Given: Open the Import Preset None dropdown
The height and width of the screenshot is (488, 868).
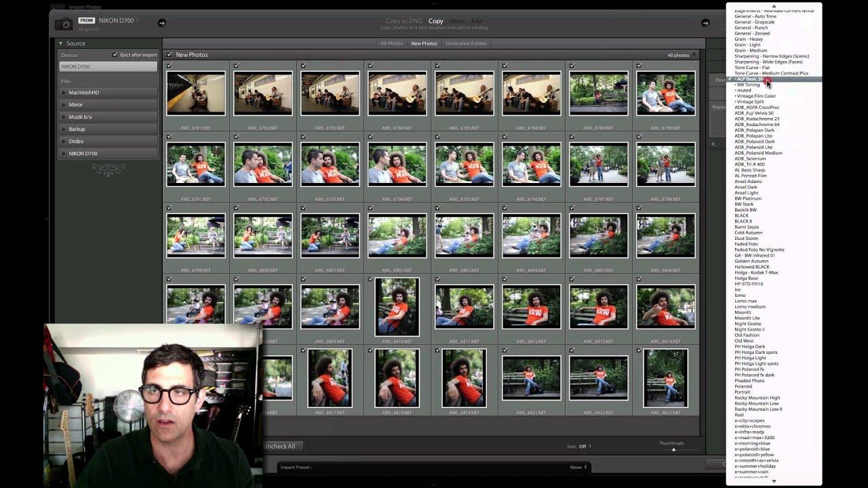Looking at the screenshot, I should [578, 467].
